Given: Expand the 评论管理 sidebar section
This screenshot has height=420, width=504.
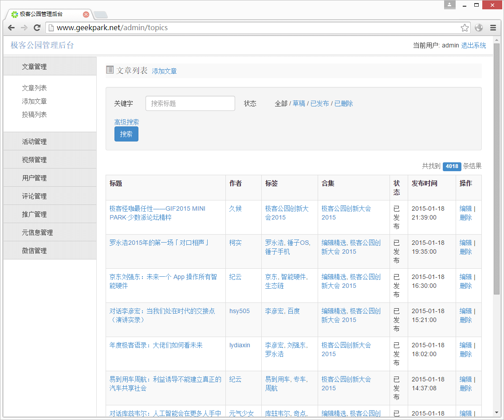Looking at the screenshot, I should [x=50, y=196].
